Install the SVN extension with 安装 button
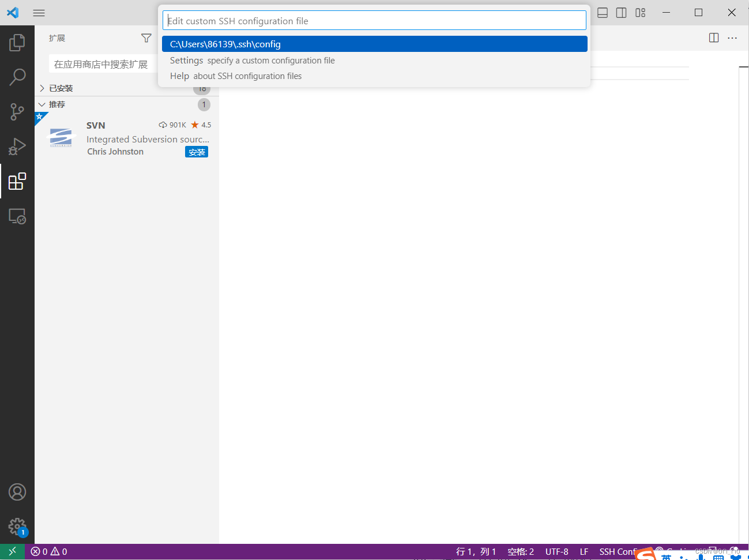The width and height of the screenshot is (749, 560). tap(197, 152)
